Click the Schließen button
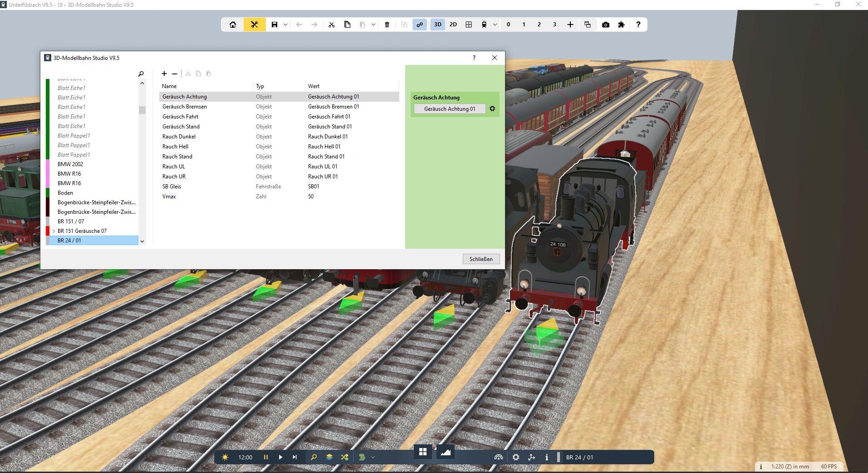The width and height of the screenshot is (868, 473). pyautogui.click(x=481, y=259)
